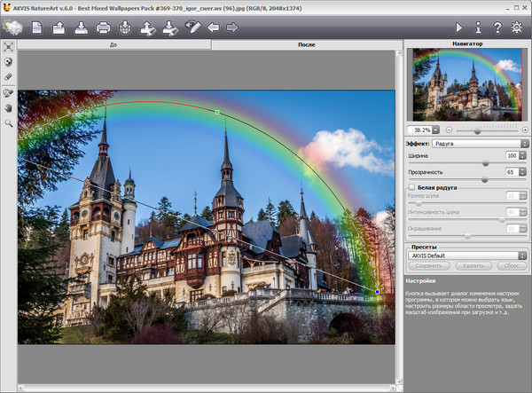This screenshot has height=393, width=532.
Task: Open program info icon
Action: (x=478, y=28)
